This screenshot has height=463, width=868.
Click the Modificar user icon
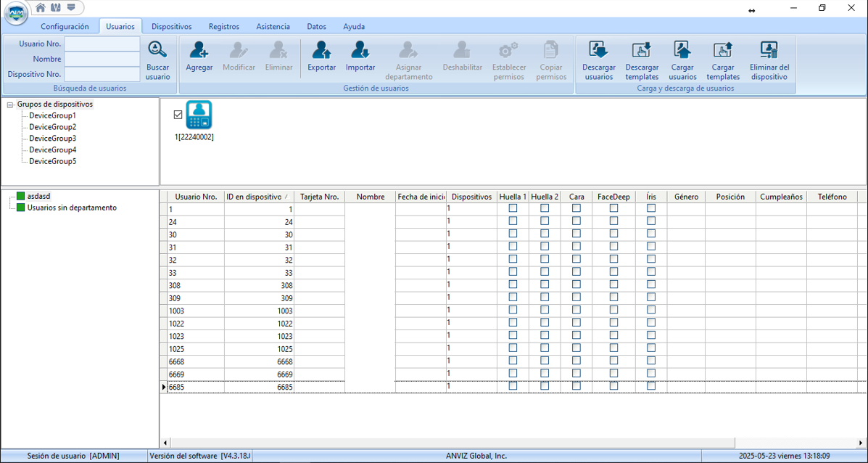tap(239, 56)
